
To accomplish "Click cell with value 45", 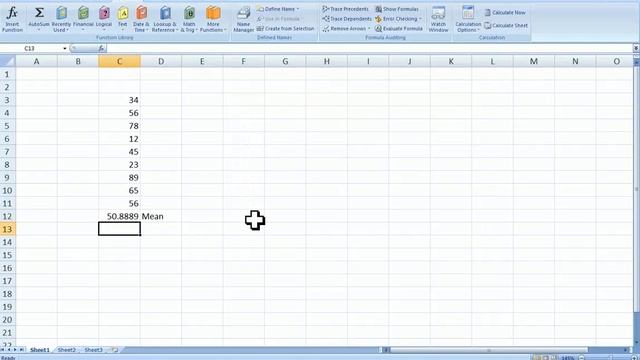I will [119, 152].
